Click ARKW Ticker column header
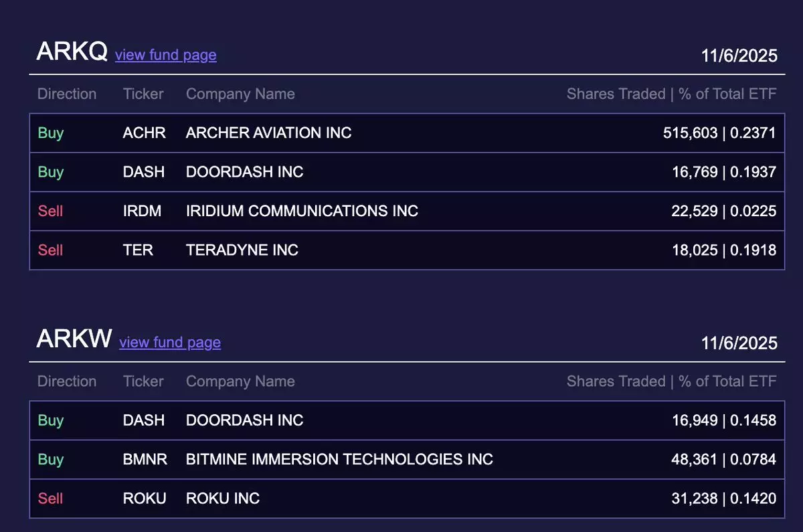 (143, 381)
